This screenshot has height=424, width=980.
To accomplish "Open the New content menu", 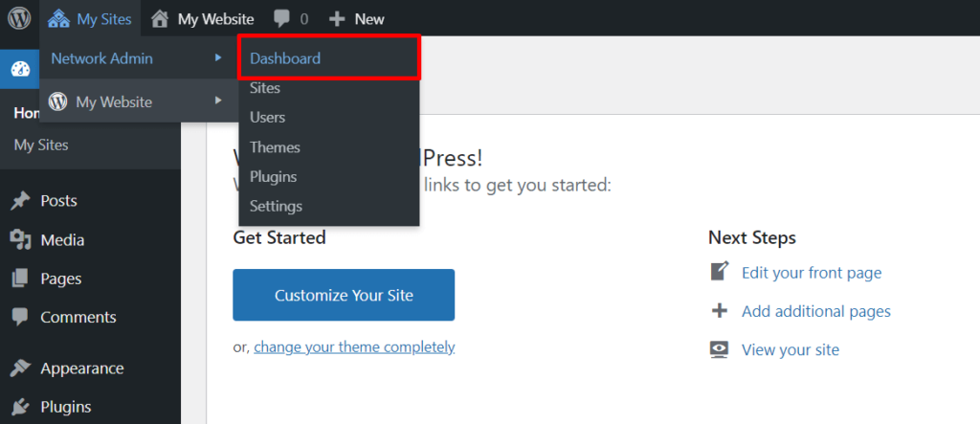I will click(x=356, y=19).
